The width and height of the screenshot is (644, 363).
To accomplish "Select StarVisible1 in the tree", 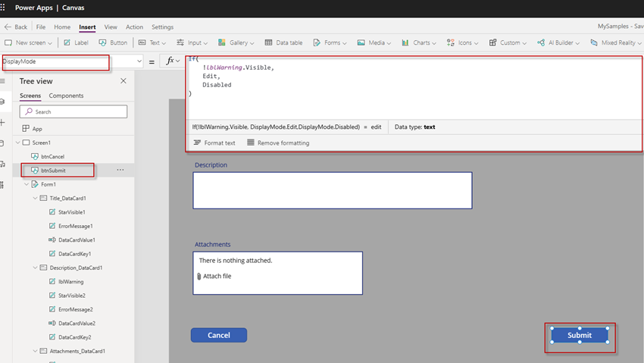I will point(72,212).
